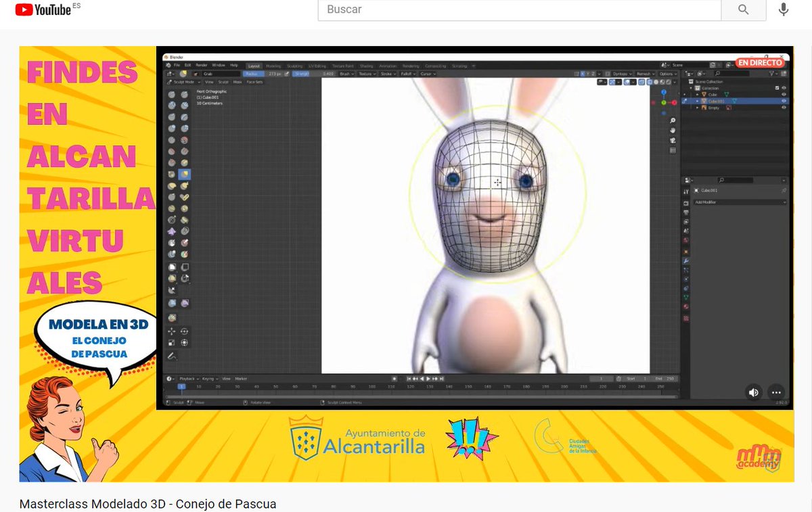This screenshot has height=512, width=812.
Task: Open the Dyntopo dropdown
Action: 623,73
